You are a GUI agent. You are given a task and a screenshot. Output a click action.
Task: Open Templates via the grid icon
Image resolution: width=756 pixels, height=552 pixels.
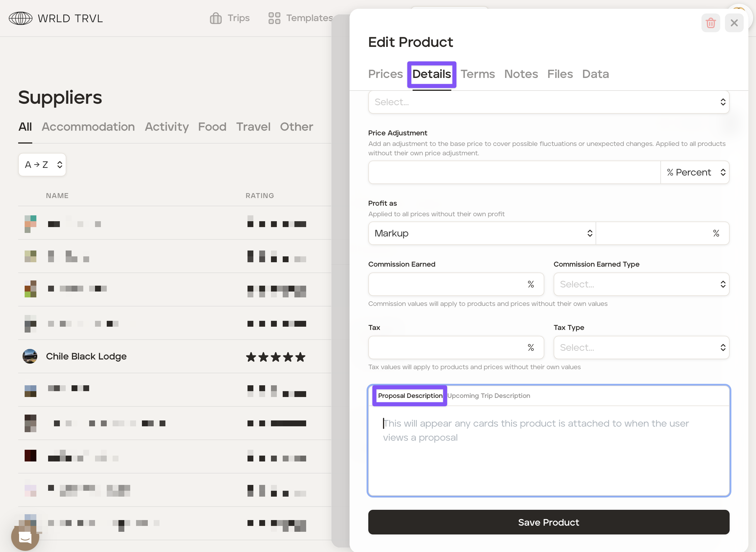tap(274, 18)
